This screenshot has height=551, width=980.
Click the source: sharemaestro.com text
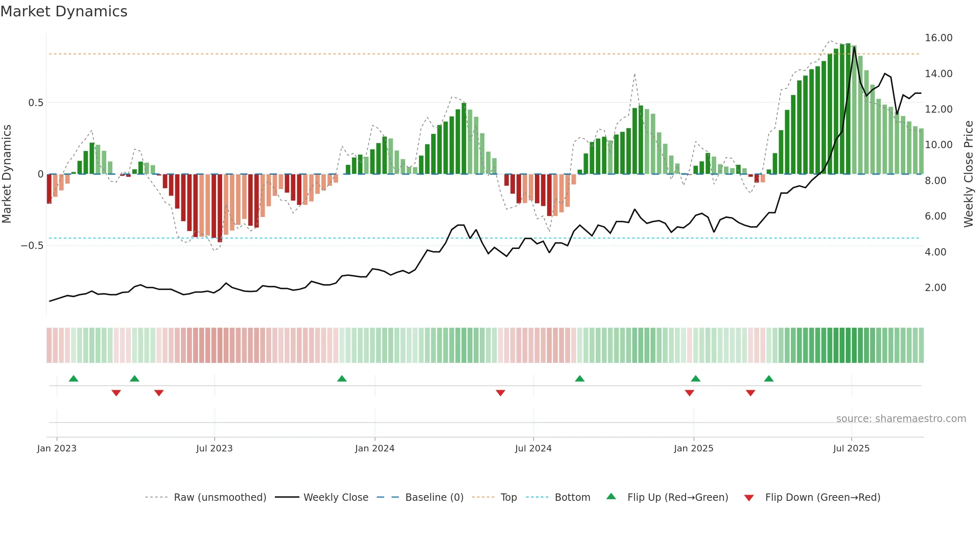click(901, 419)
